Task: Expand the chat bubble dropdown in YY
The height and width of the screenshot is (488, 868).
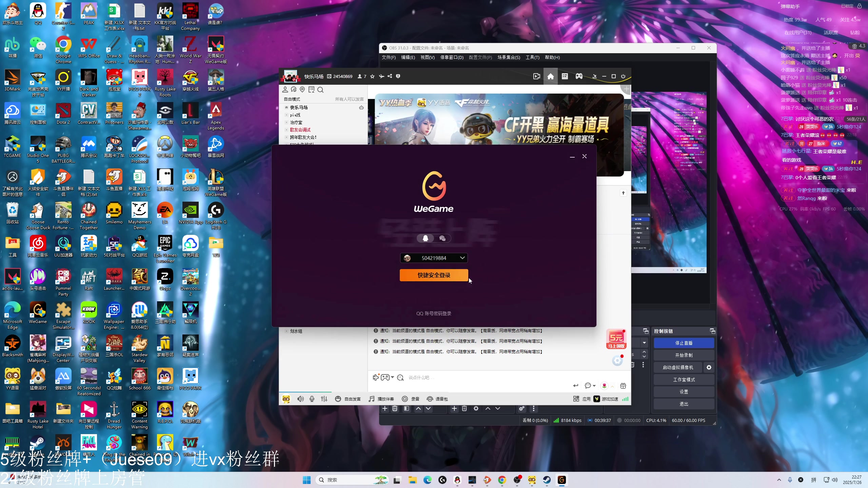Action: (x=594, y=386)
